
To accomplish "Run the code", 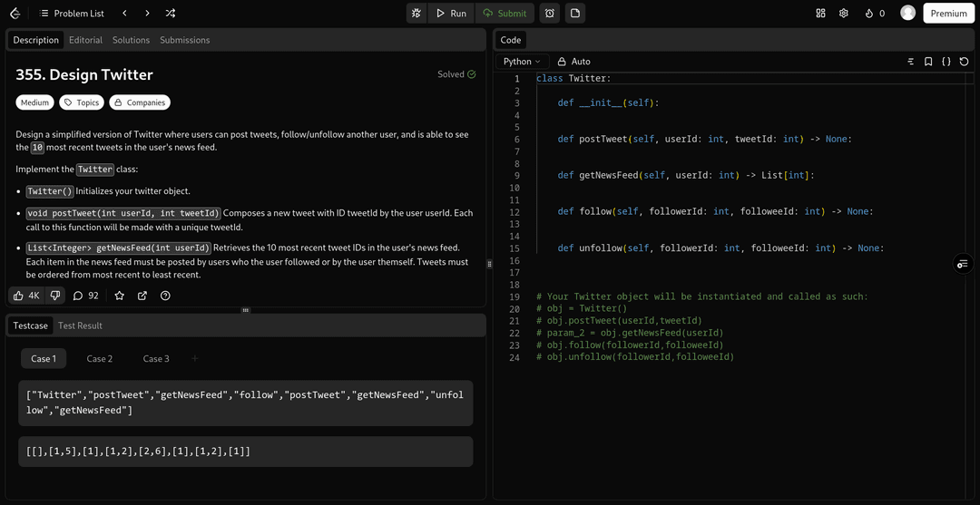I will click(x=451, y=13).
